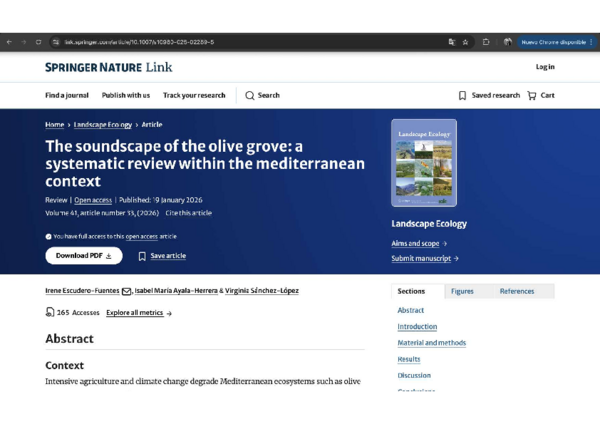The height and width of the screenshot is (424, 600).
Task: Open author Isabel María Ayala-Herrera
Action: (176, 291)
